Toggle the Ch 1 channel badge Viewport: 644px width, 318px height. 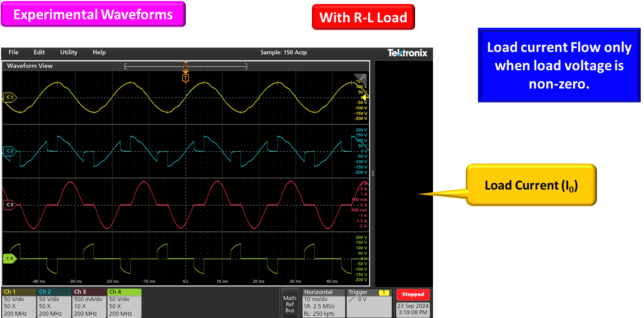(x=19, y=303)
